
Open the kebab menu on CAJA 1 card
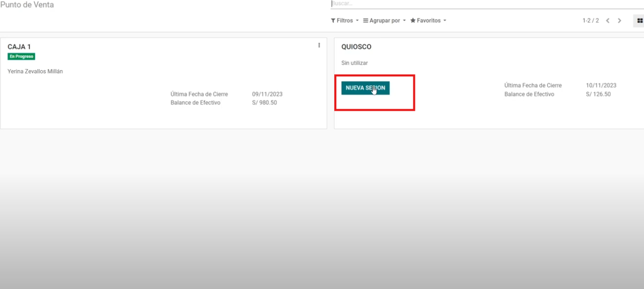point(319,45)
